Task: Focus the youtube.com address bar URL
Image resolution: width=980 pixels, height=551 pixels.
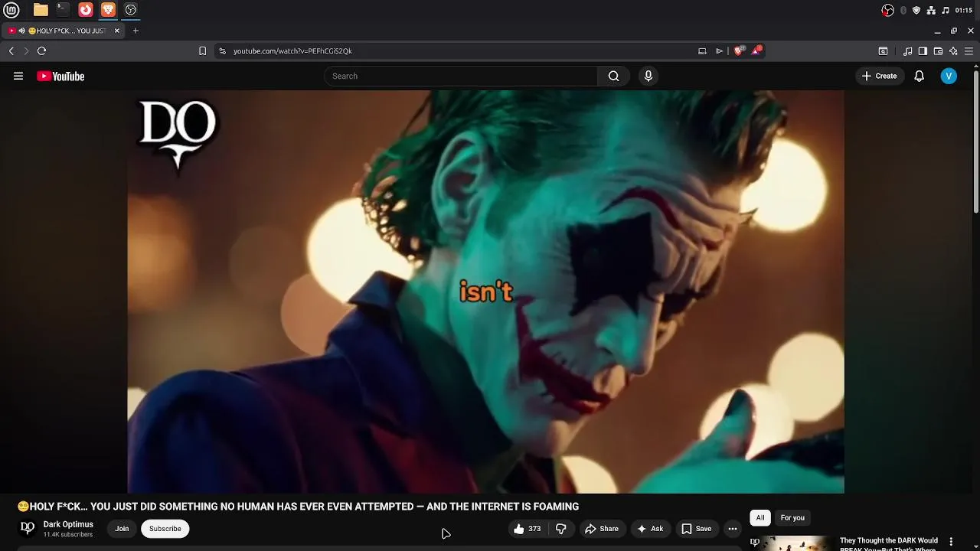Action: click(x=292, y=51)
